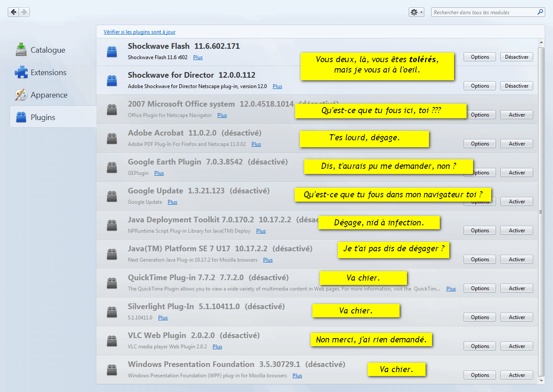Click 'Vérifier si les plugins sont à jour' link
The height and width of the screenshot is (392, 553).
tap(140, 32)
